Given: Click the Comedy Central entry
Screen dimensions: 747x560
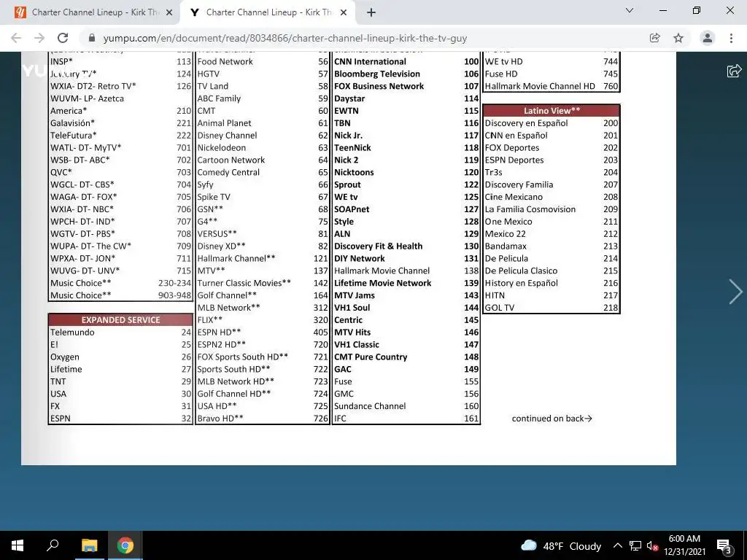Looking at the screenshot, I should tap(263, 172).
